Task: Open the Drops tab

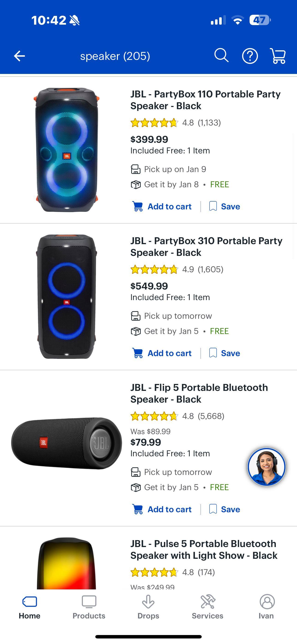Action: click(148, 607)
